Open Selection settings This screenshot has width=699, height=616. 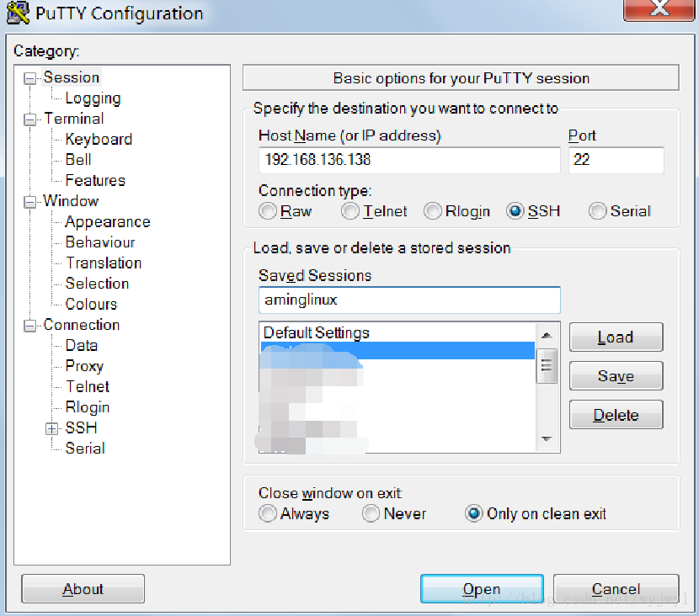(97, 284)
